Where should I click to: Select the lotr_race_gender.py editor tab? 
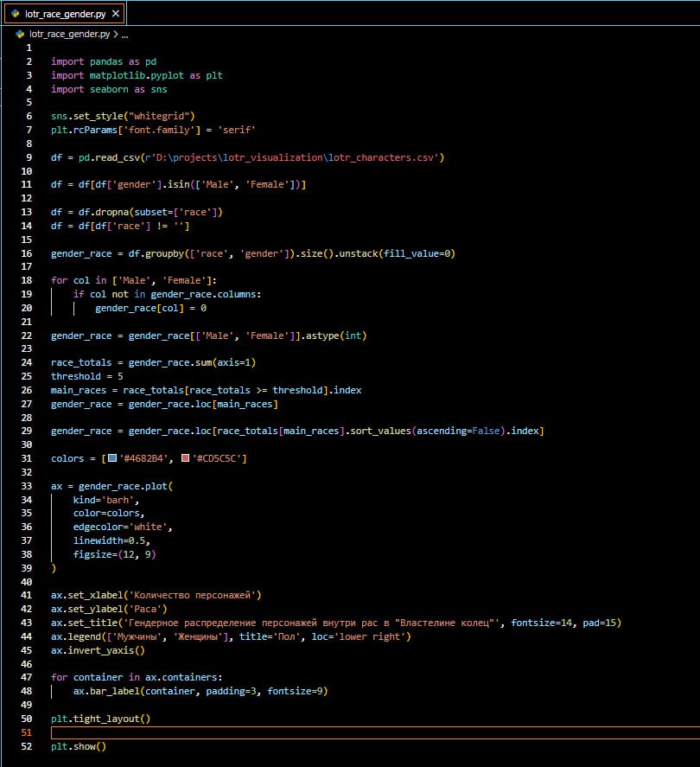tap(64, 14)
